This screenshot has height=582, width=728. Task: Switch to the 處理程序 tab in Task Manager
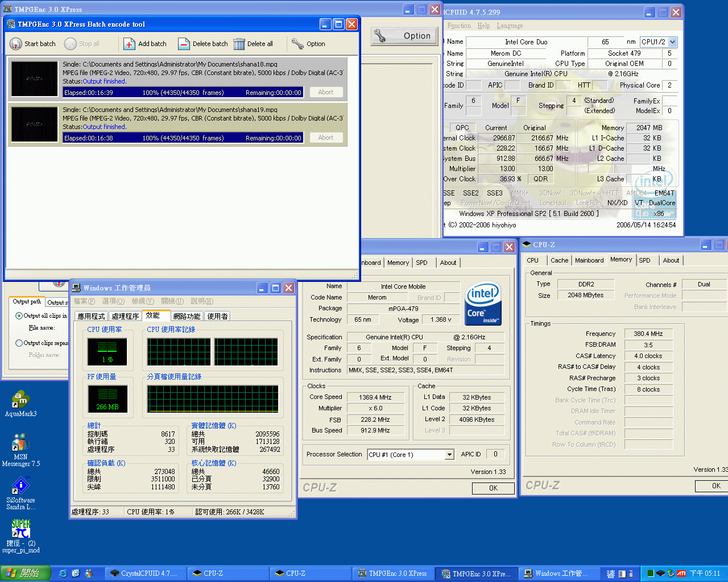tap(125, 316)
